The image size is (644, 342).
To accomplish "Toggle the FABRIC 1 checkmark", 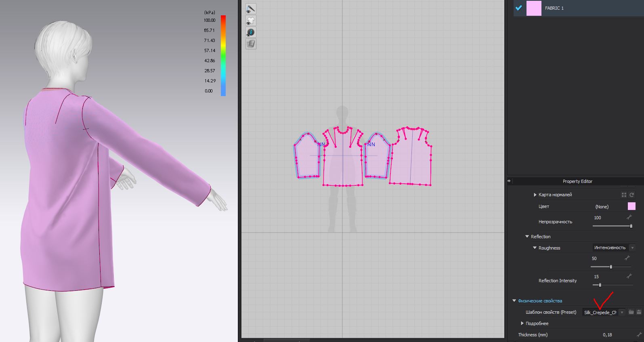I will click(519, 8).
